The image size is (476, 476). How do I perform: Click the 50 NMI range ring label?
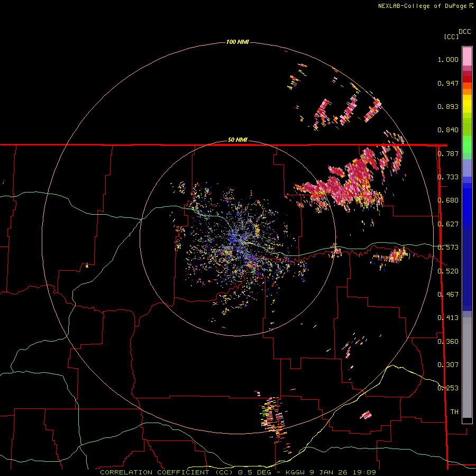click(x=237, y=140)
